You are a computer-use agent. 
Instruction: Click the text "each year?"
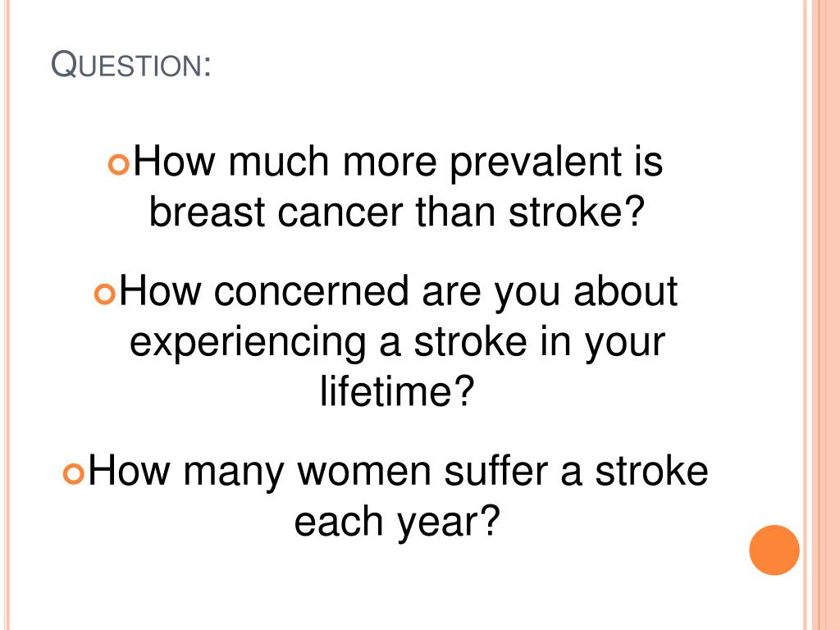pos(397,521)
